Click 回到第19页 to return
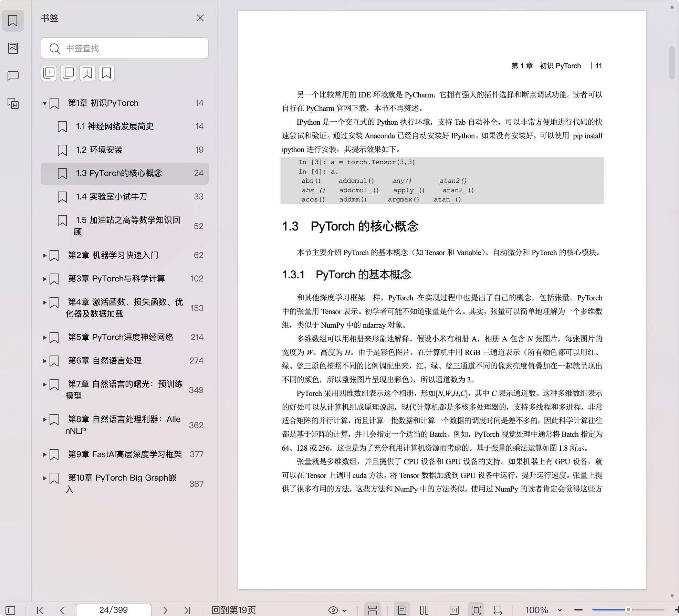The image size is (679, 616). point(234,610)
